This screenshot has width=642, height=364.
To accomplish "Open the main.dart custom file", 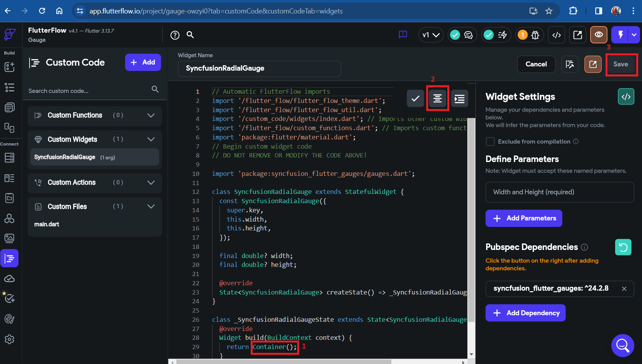I will (x=47, y=224).
